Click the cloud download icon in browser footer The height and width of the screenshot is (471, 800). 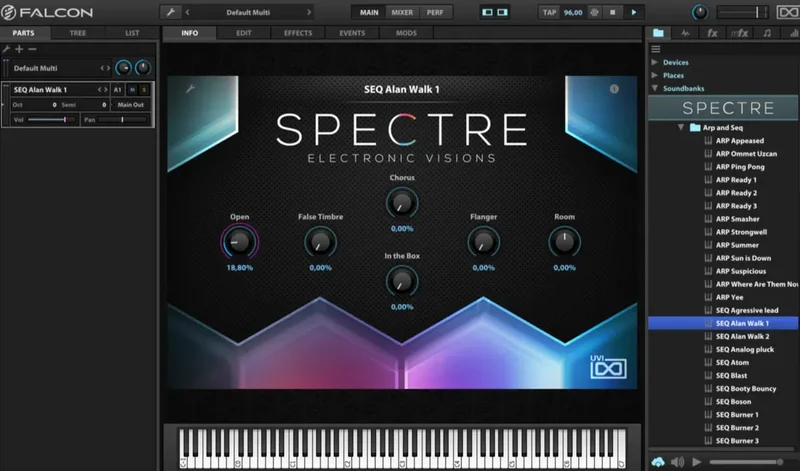coord(658,462)
